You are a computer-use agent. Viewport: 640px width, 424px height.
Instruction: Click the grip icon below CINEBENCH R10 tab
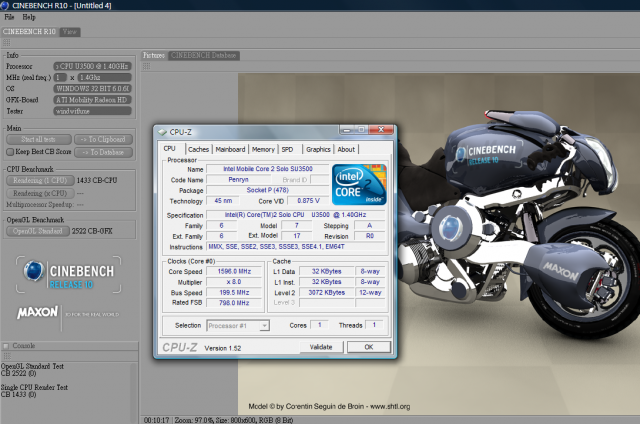click(7, 43)
